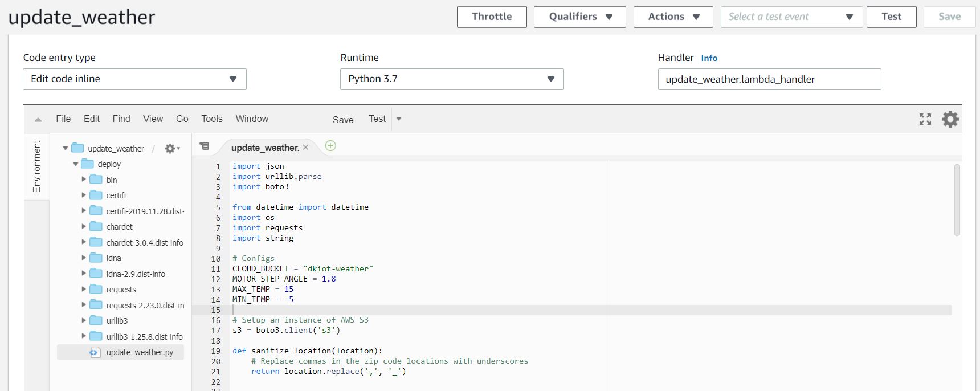
Task: Open the editor settings gear icon
Action: (950, 119)
